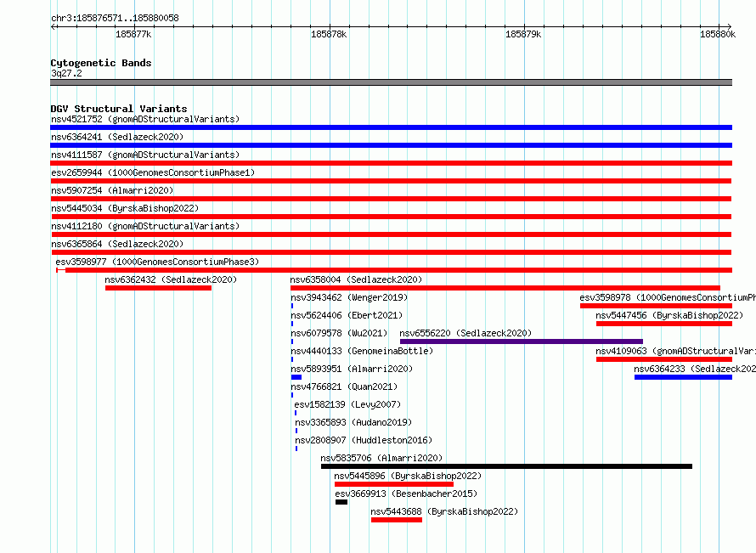
Task: Open the nsv5445034 (ByrskaBishop2022) label
Action: [125, 208]
